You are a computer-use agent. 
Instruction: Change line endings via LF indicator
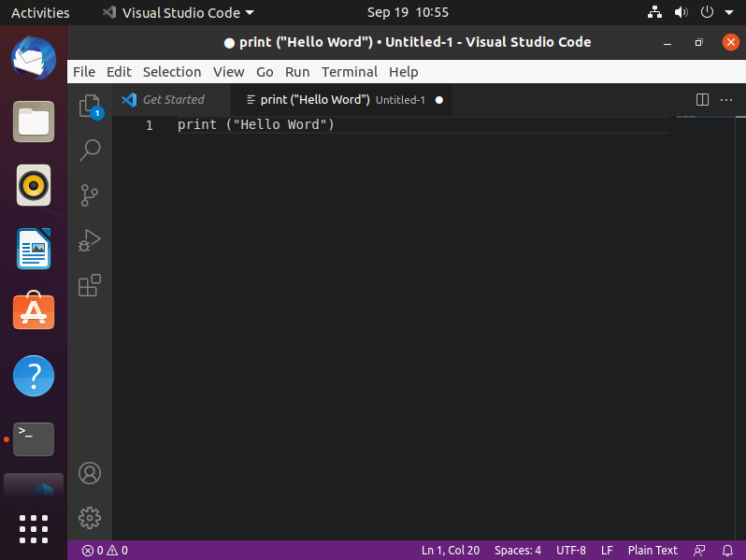coord(607,551)
